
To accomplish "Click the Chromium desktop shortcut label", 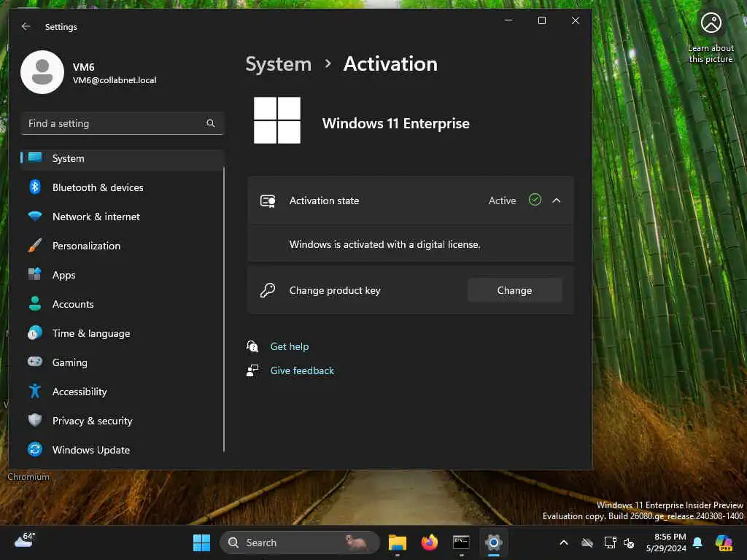I will pyautogui.click(x=28, y=477).
